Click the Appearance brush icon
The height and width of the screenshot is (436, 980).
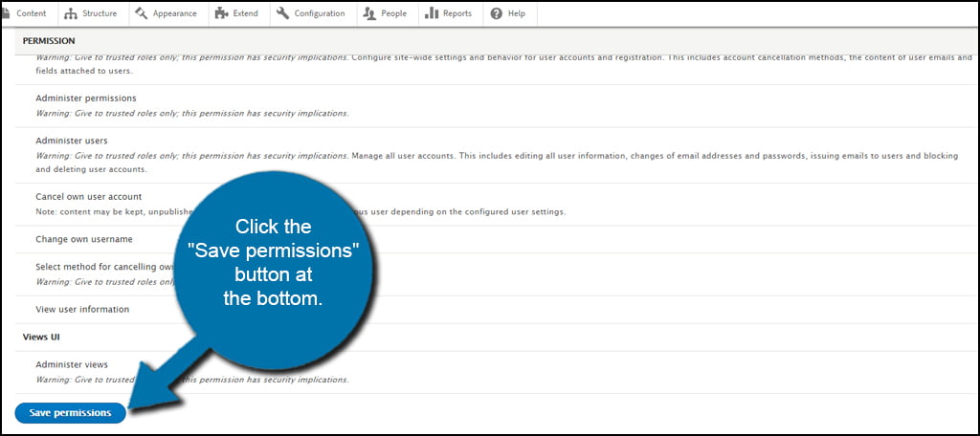pos(142,13)
